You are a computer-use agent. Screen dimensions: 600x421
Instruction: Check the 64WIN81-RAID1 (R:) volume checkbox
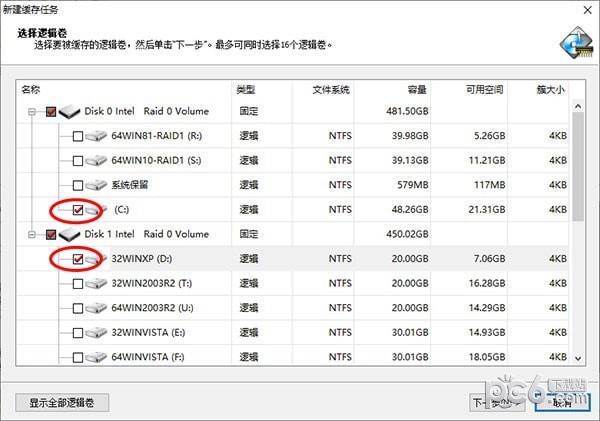pos(78,136)
